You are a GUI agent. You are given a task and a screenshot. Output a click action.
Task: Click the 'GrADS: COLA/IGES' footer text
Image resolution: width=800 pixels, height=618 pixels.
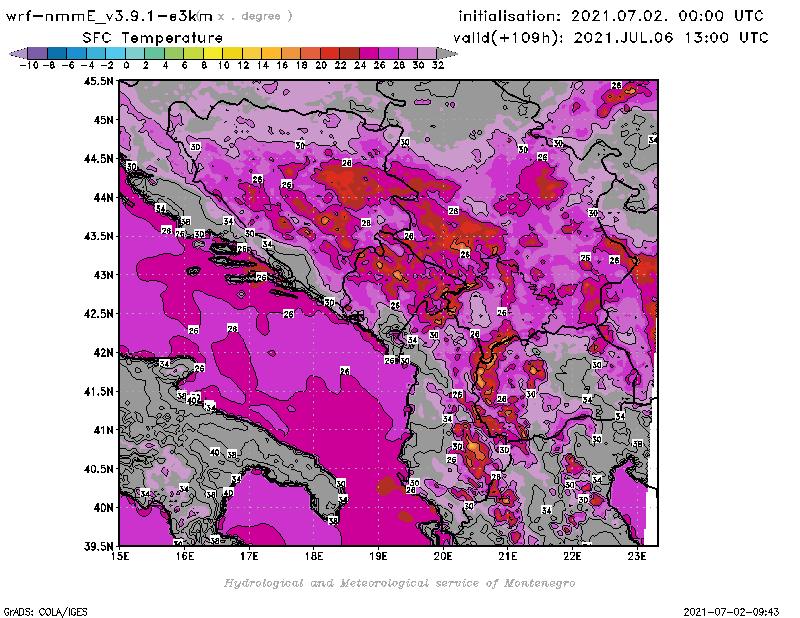45,612
